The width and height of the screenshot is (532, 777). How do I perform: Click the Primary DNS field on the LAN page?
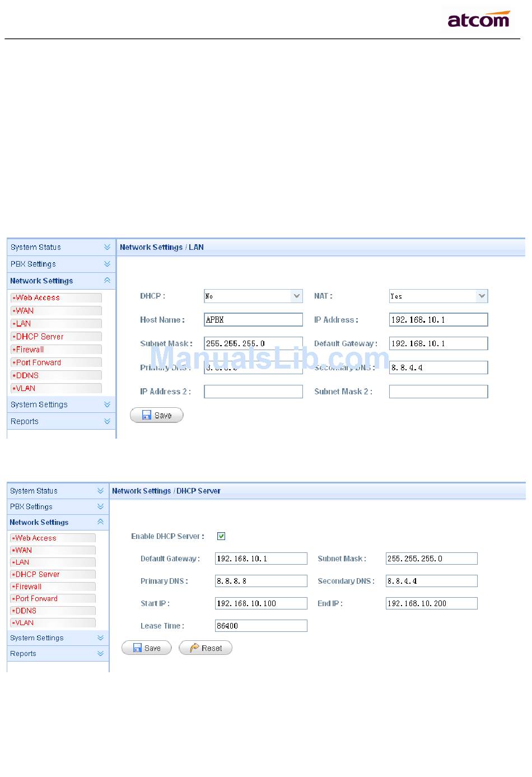253,367
